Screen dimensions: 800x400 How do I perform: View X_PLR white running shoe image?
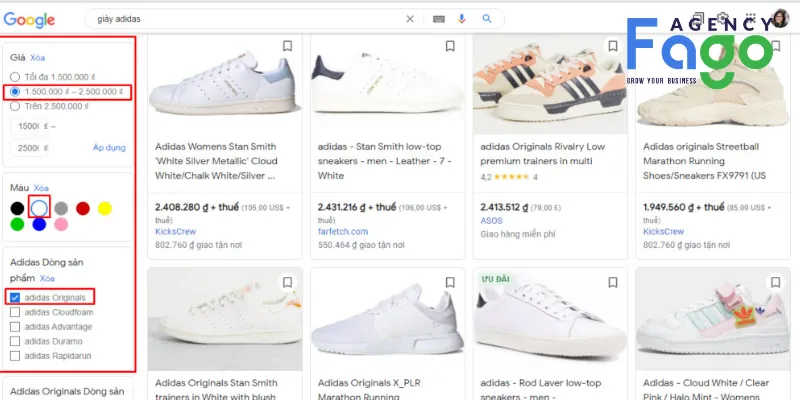388,319
